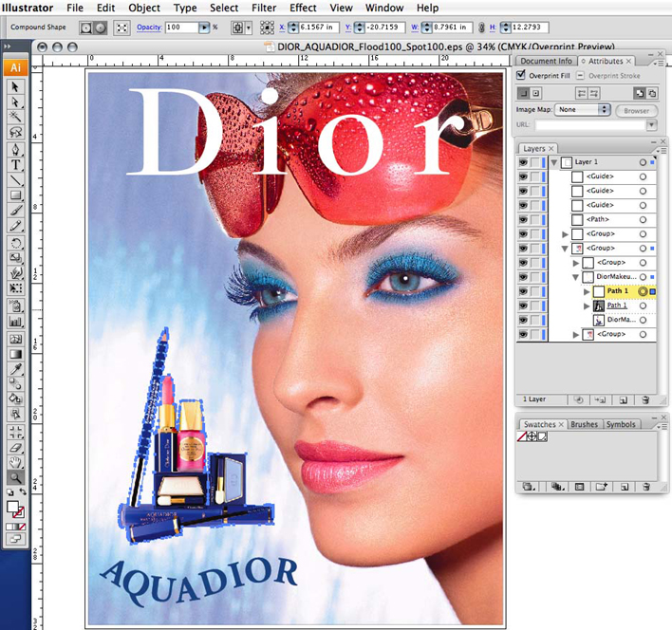
Task: Click the black Selection arrow tool
Action: point(16,86)
